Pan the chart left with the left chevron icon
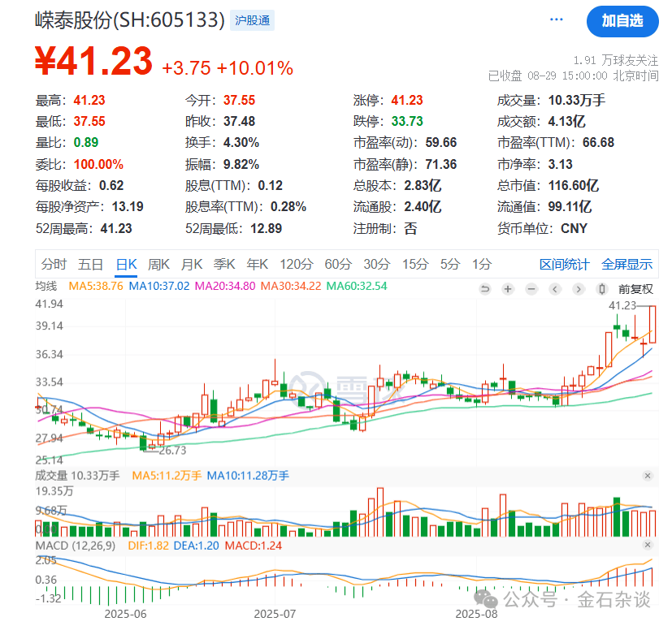Viewport: 672px width, 626px height. (x=554, y=289)
